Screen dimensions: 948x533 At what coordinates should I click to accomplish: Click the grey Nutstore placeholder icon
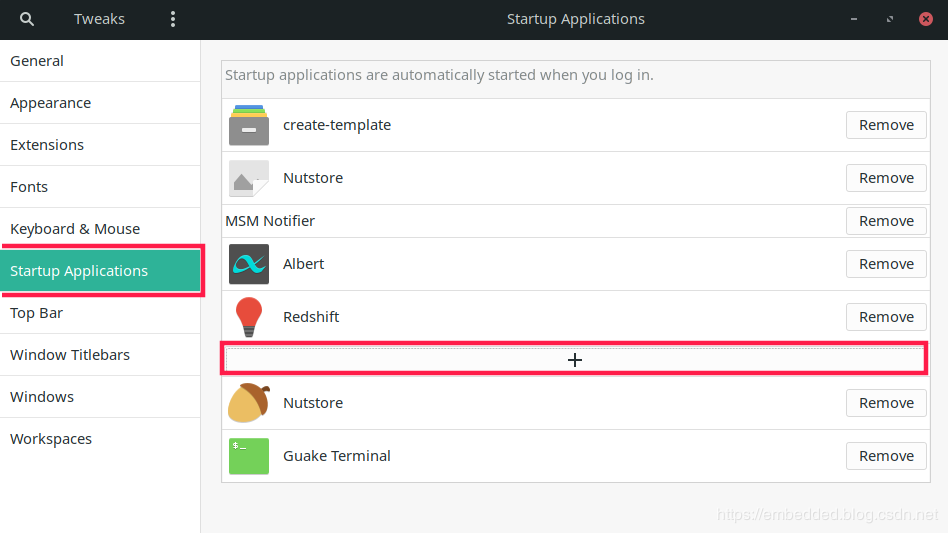click(249, 178)
